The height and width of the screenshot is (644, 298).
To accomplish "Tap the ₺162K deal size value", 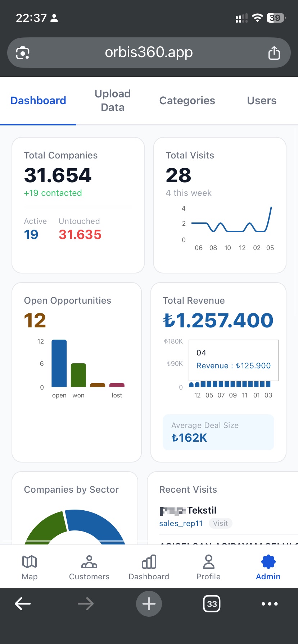I will tap(189, 438).
